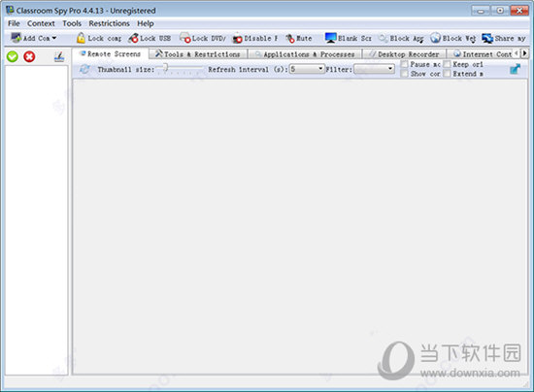Open the Restrictions menu
This screenshot has height=392, width=534.
tap(109, 23)
